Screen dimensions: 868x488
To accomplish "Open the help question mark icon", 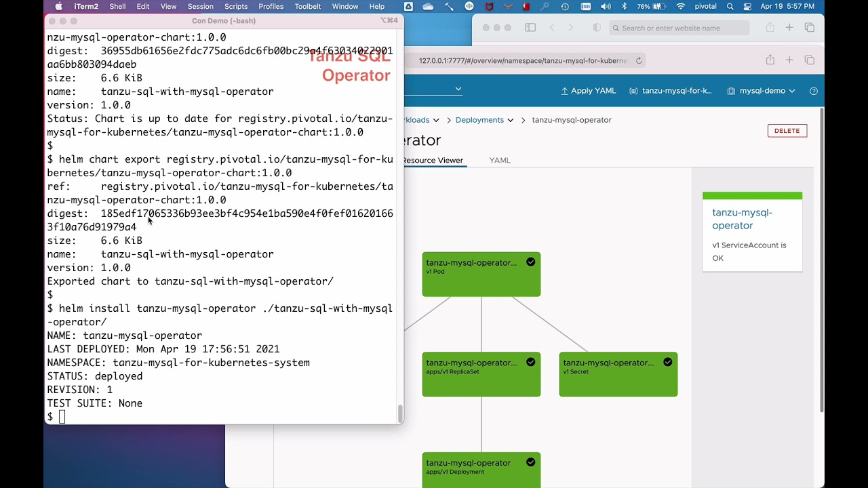I will [x=814, y=91].
